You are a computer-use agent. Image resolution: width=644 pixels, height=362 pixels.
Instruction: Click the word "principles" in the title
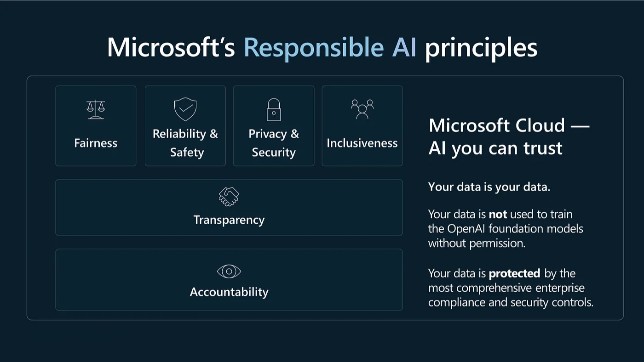point(481,48)
